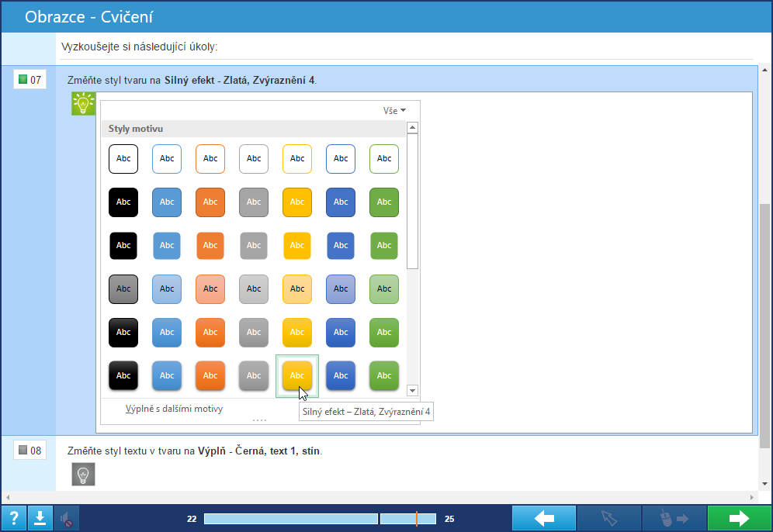This screenshot has width=773, height=532.
Task: Pick the gray Abc style in third row
Action: [254, 245]
